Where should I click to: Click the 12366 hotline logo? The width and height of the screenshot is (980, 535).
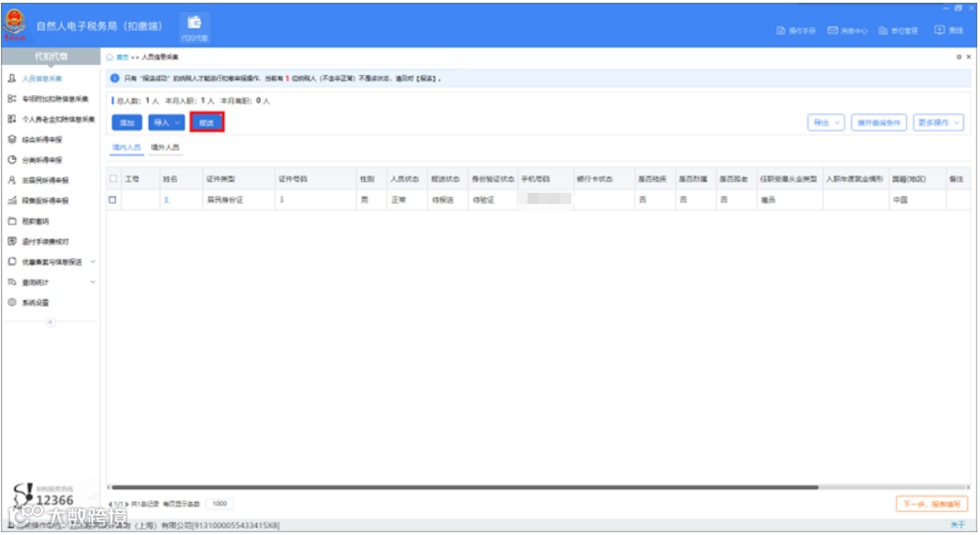click(x=42, y=495)
